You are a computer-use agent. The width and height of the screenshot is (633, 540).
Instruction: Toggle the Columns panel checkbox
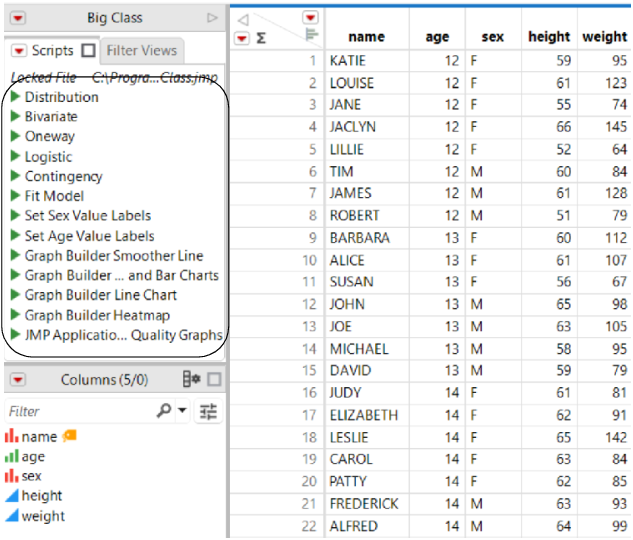(x=214, y=379)
